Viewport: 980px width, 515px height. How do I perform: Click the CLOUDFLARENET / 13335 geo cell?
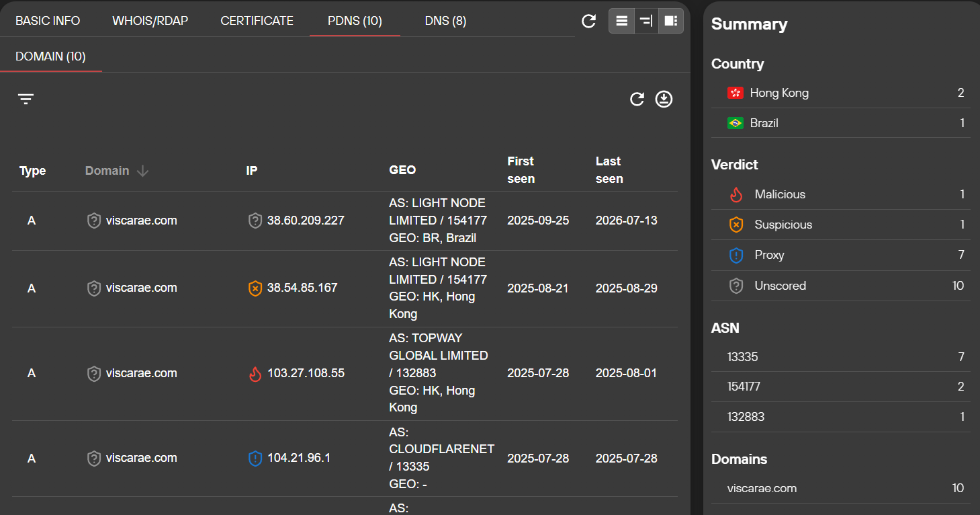(x=442, y=458)
